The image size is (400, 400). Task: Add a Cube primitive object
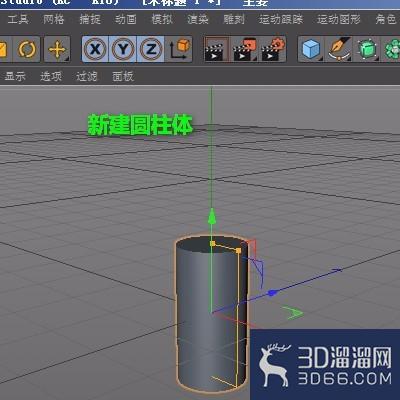pyautogui.click(x=311, y=49)
